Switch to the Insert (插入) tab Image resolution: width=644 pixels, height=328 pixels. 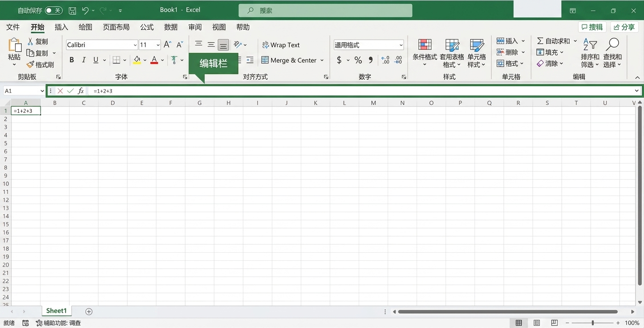(x=61, y=27)
